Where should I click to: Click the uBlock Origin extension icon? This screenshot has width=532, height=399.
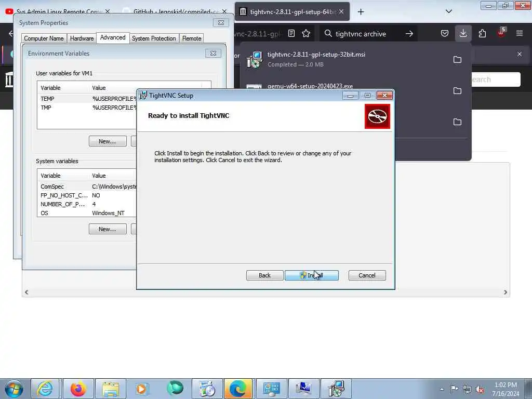point(501,33)
